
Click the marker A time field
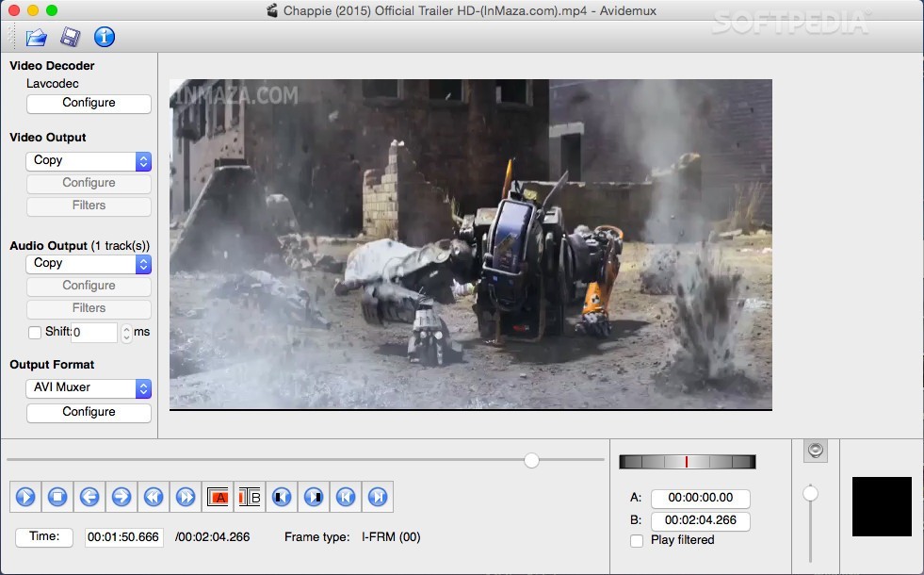click(700, 499)
